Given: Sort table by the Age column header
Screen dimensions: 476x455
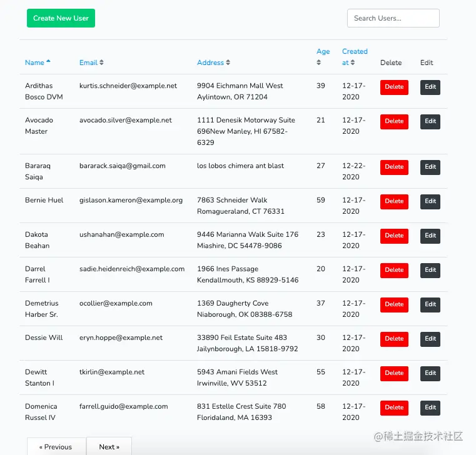Looking at the screenshot, I should click(323, 52).
